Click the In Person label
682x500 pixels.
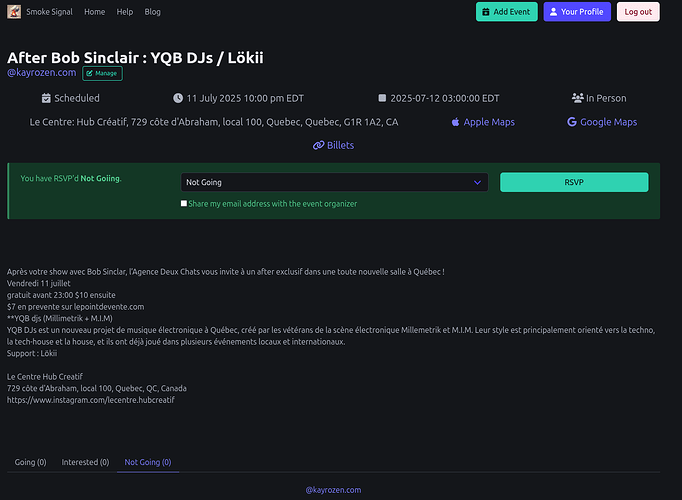click(606, 98)
